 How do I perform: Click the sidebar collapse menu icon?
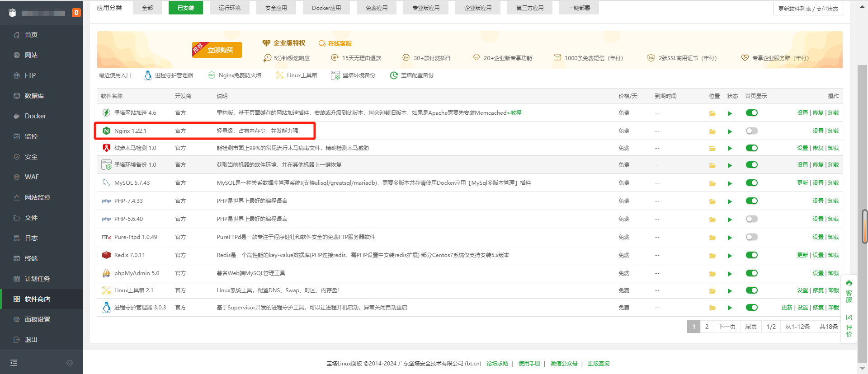click(14, 363)
